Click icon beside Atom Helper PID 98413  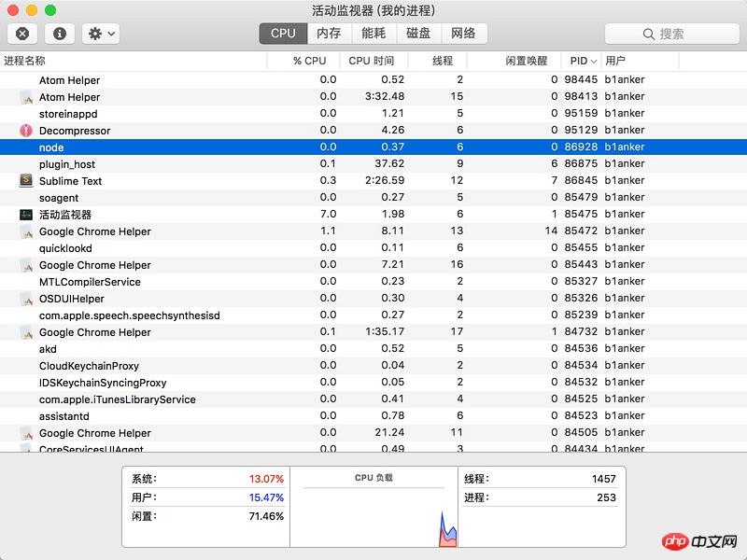(27, 98)
